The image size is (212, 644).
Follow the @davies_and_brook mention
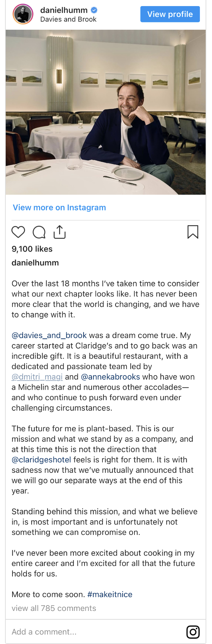pyautogui.click(x=49, y=335)
